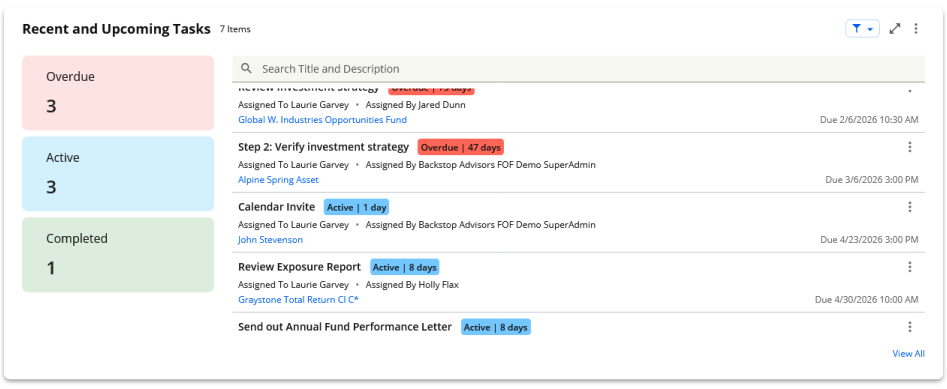Open the Alpine Spring Asset link
947x389 pixels.
pyautogui.click(x=278, y=179)
